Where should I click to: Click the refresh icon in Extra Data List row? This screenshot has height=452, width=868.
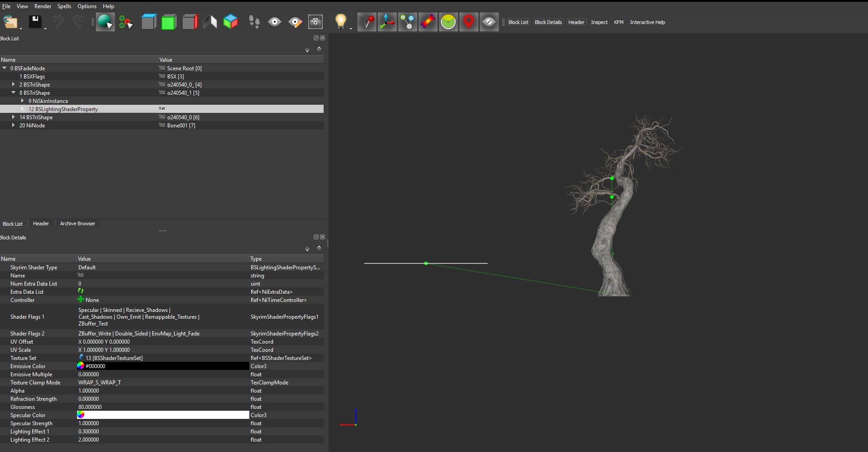81,291
